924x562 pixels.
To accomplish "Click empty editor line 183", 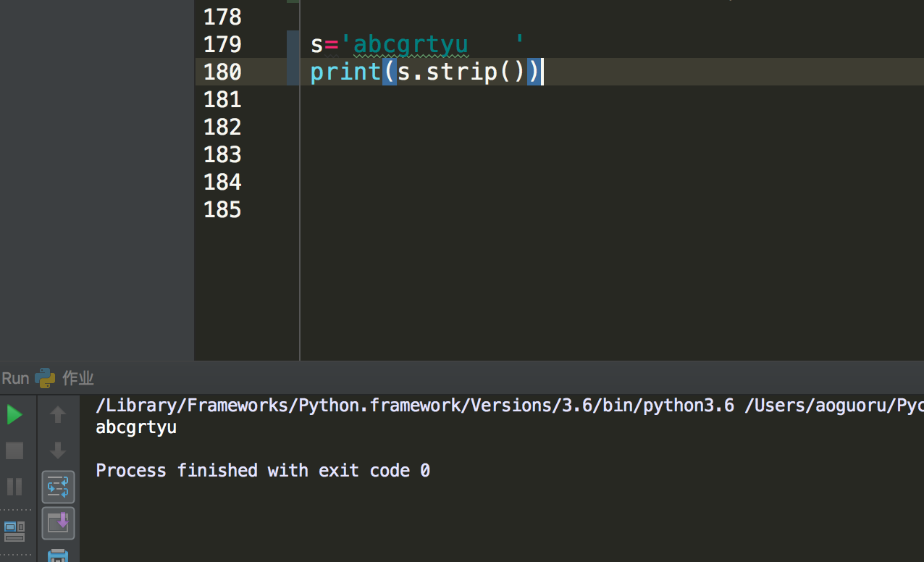I will [x=611, y=154].
